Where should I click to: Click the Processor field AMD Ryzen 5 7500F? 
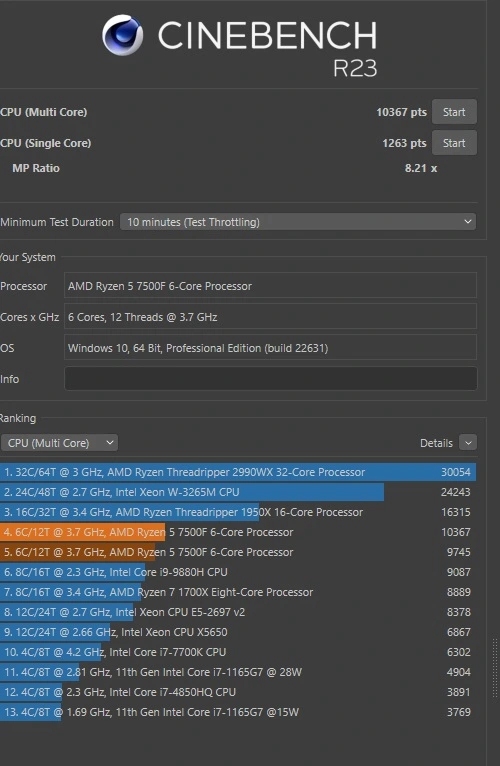tap(271, 286)
